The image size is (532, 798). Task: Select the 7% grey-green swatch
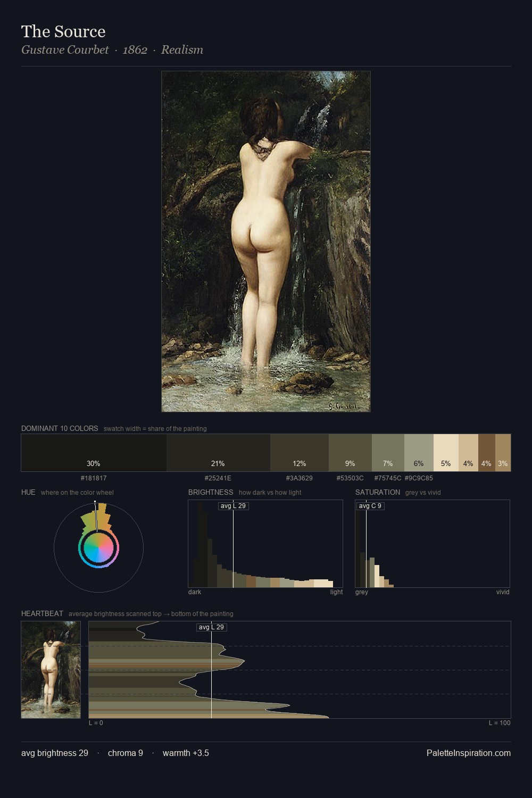[388, 453]
